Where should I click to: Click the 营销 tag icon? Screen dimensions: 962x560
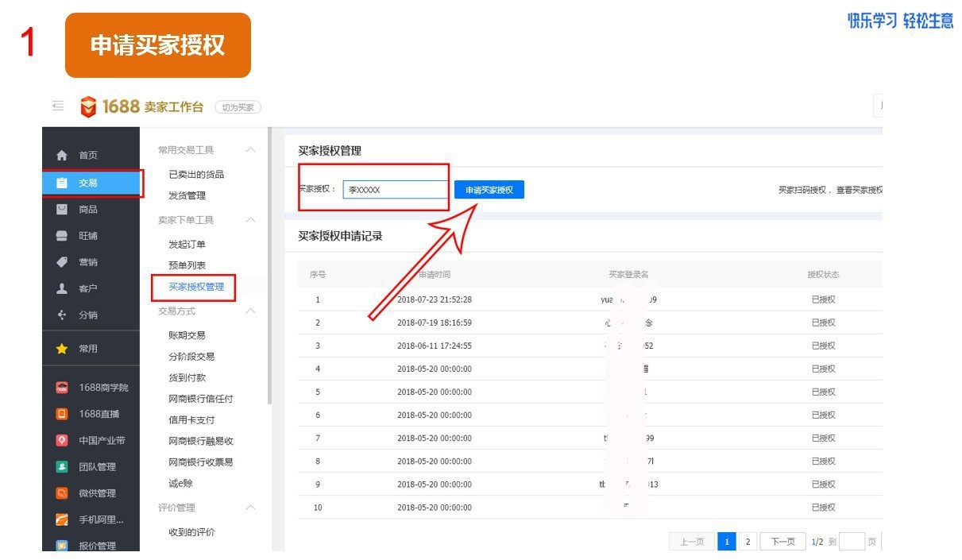pos(62,262)
